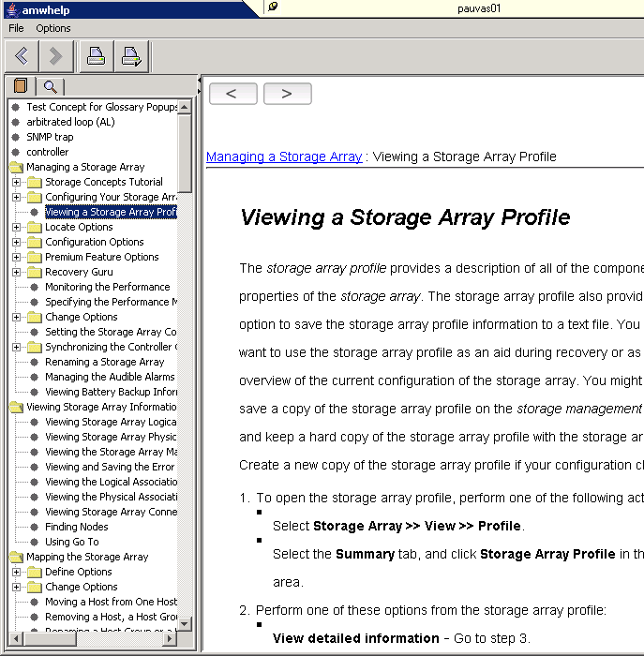
Task: Click the Page Setup icon in the toolbar
Action: tap(131, 56)
